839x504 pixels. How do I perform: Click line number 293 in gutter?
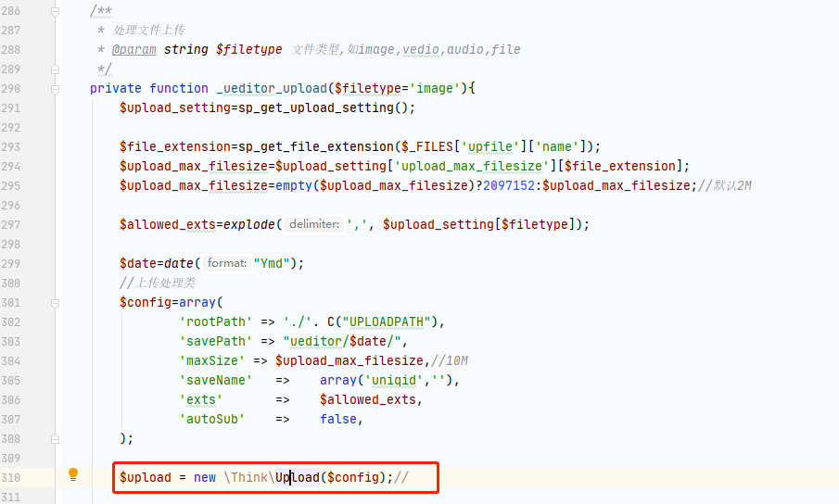pyautogui.click(x=11, y=147)
